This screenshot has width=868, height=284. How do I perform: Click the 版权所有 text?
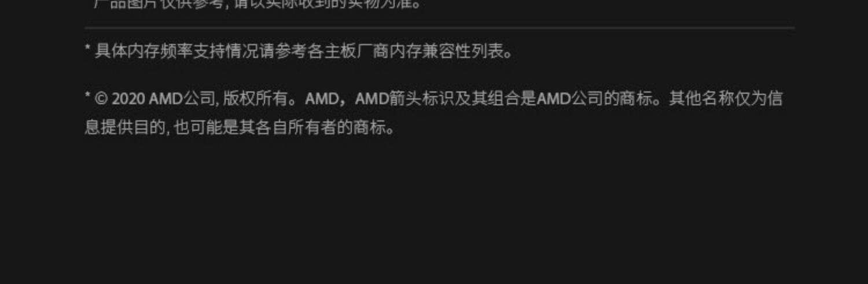point(255,99)
